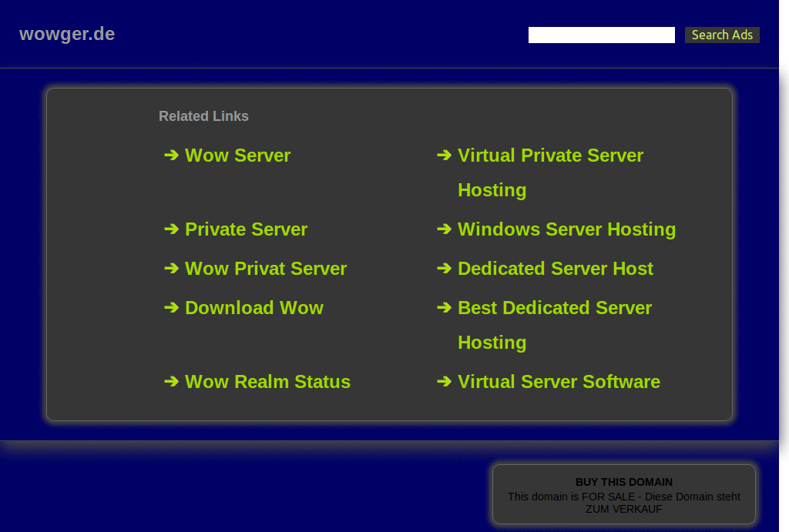Viewport: 789px width, 532px height.
Task: Click the BUY THIS DOMAIN heading
Action: [624, 482]
